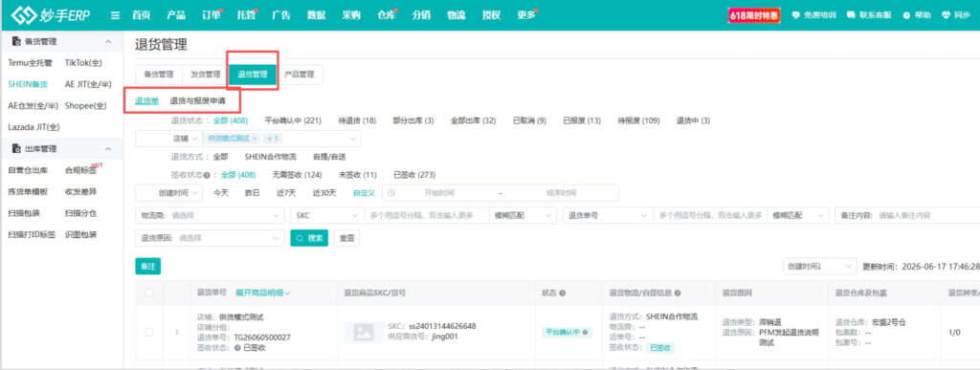Tick the checkbox for row TG26060500027
Image resolution: width=980 pixels, height=370 pixels.
[148, 332]
